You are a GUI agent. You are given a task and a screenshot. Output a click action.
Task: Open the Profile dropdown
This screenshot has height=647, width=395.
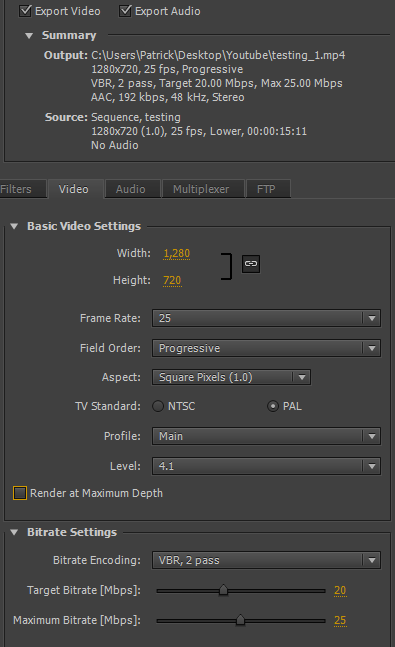266,436
